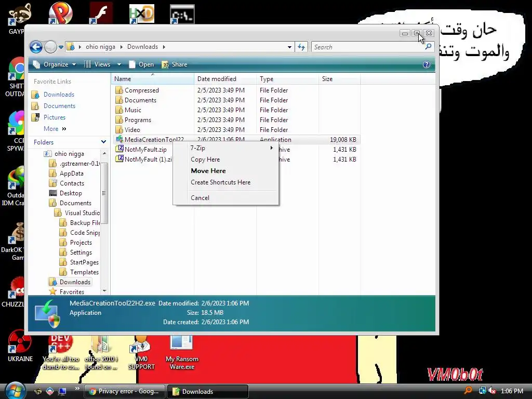The image size is (532, 399).
Task: Sort by Date modified column header
Action: [x=225, y=79]
